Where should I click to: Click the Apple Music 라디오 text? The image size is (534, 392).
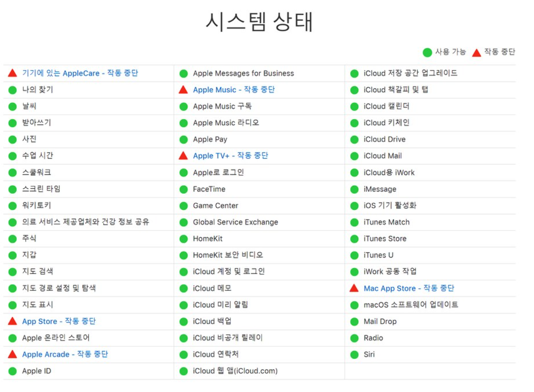coord(226,123)
